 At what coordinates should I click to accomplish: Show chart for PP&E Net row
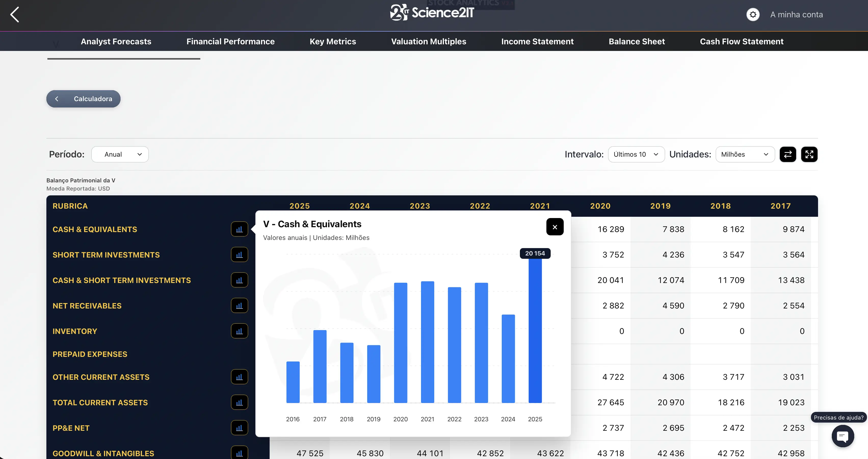pyautogui.click(x=239, y=428)
